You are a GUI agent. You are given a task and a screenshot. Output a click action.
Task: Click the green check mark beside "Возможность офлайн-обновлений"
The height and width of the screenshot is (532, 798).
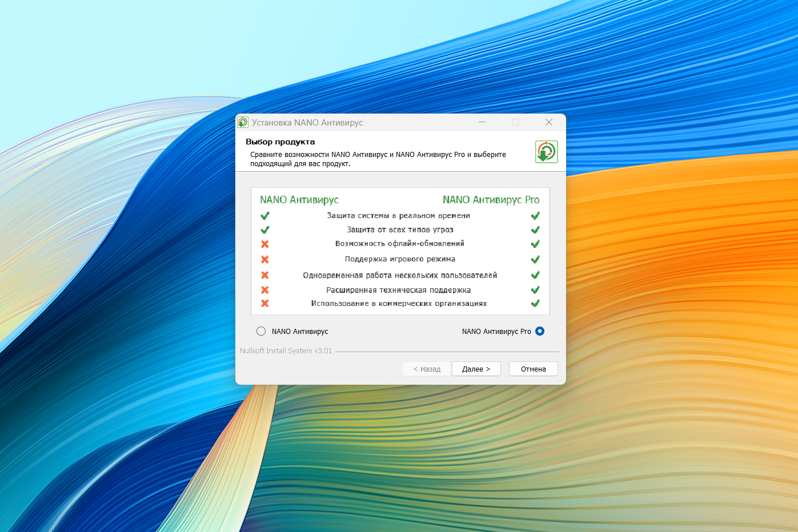coord(535,244)
